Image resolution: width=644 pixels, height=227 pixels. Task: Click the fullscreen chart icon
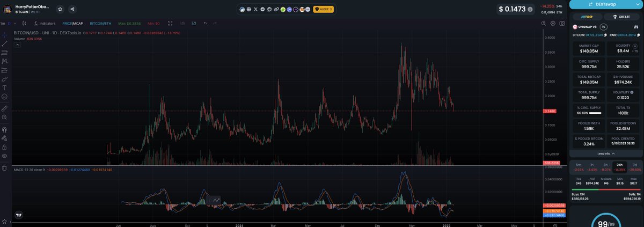tap(170, 24)
